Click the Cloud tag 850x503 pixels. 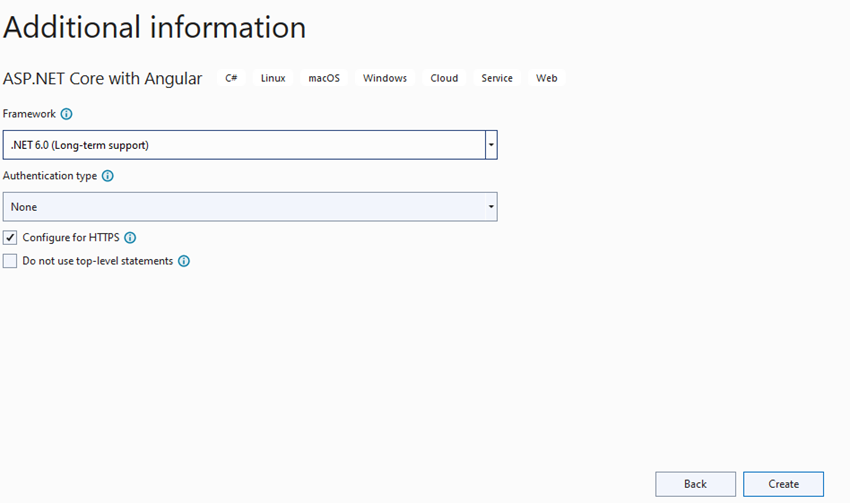[x=444, y=78]
